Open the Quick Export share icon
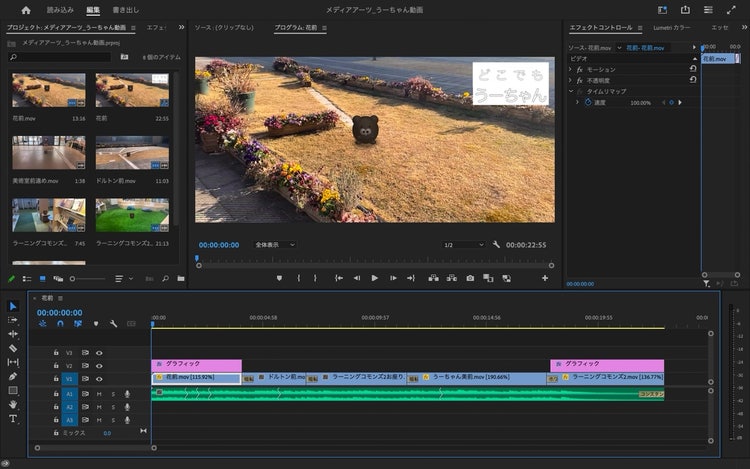 (685, 10)
